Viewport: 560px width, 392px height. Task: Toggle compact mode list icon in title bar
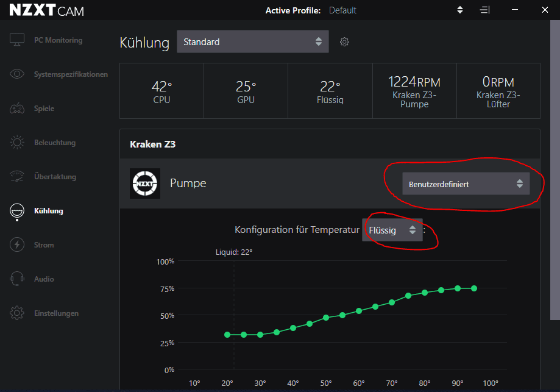click(484, 10)
